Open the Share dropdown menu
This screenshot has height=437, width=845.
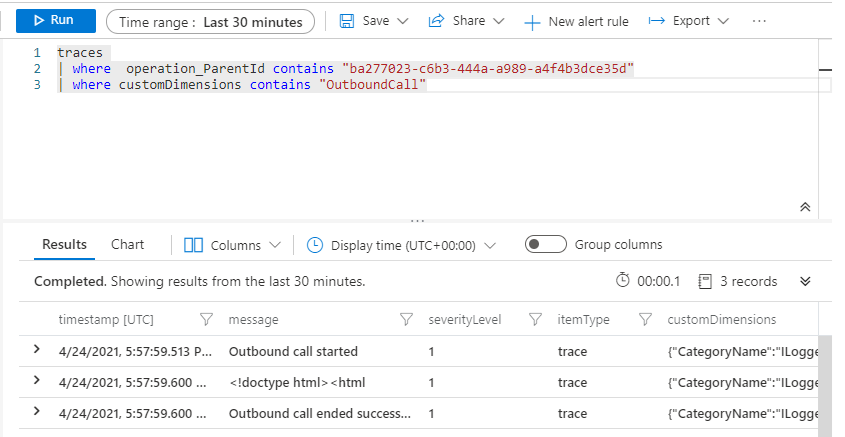pyautogui.click(x=465, y=21)
